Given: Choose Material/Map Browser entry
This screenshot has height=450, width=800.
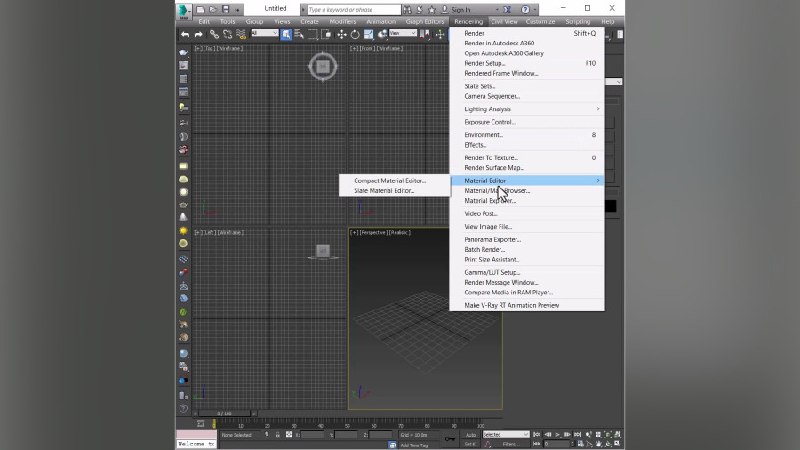Looking at the screenshot, I should [x=497, y=191].
